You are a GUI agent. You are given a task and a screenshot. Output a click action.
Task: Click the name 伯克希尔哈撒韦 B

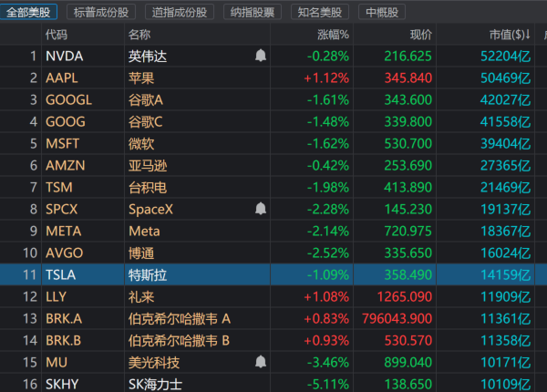[x=179, y=341]
